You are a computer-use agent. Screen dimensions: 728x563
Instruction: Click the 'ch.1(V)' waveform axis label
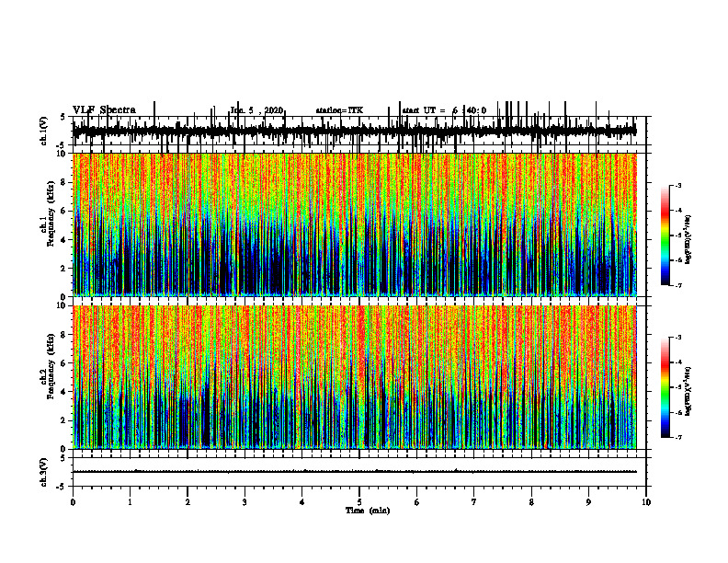click(x=44, y=131)
